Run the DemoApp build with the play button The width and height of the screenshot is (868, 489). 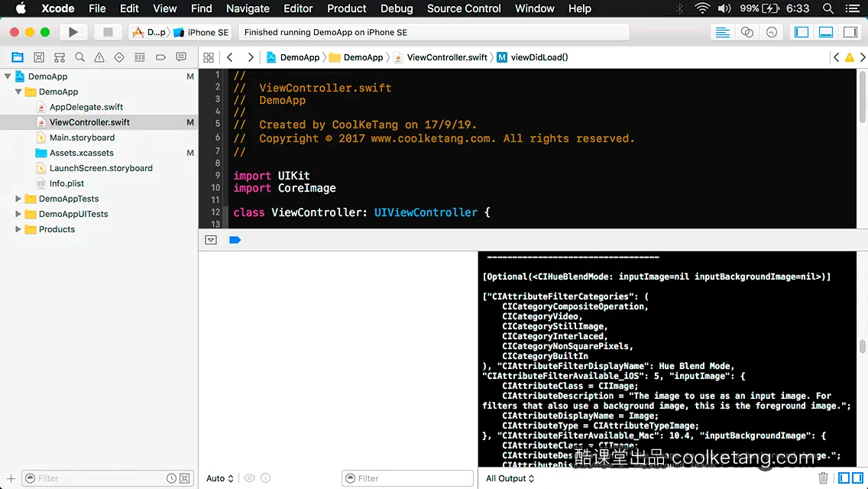click(x=73, y=32)
